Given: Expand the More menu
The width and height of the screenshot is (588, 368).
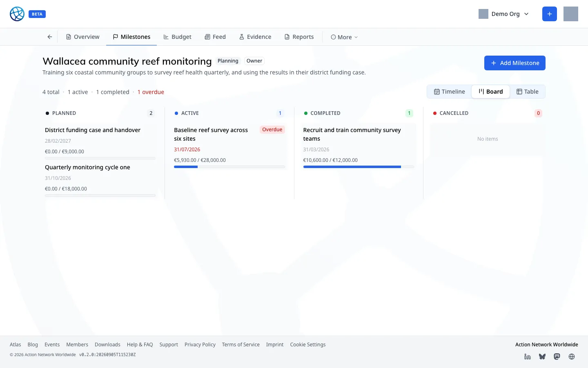Looking at the screenshot, I should (344, 37).
